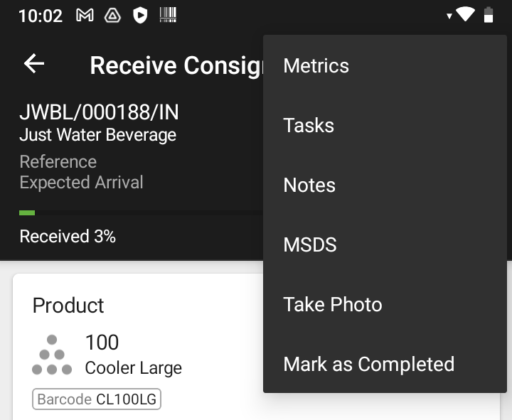Tap the triangle drive notification icon
The image size is (512, 420).
112,16
